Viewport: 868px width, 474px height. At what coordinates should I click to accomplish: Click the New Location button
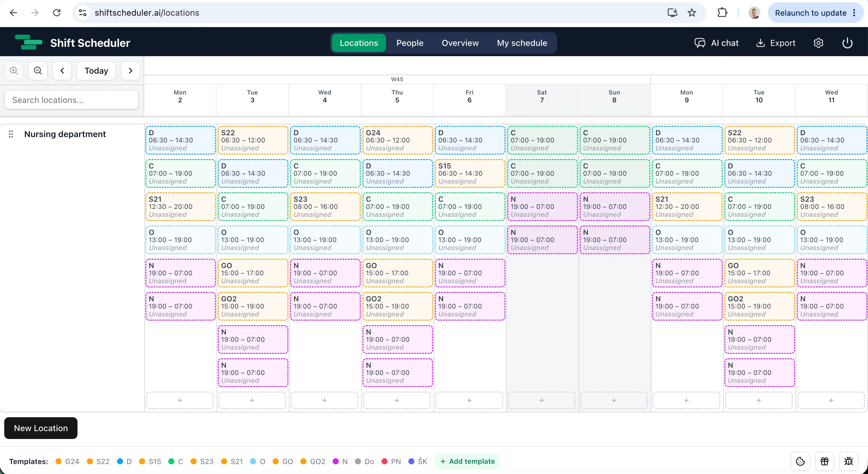41,428
